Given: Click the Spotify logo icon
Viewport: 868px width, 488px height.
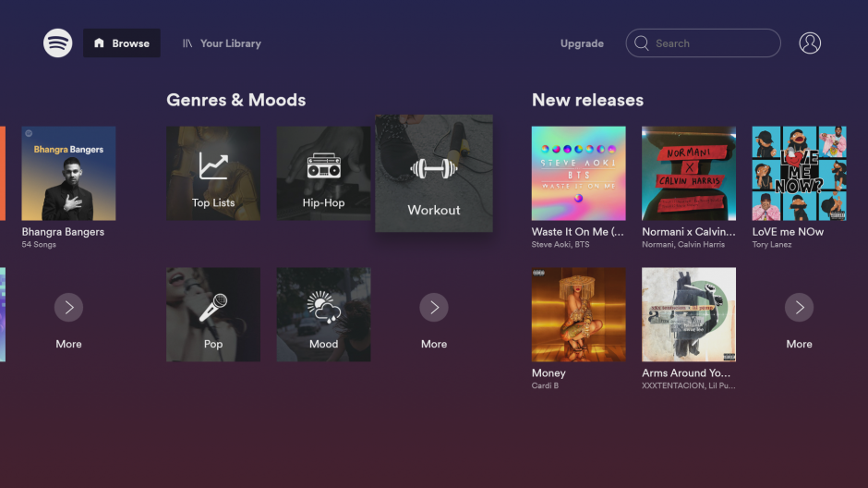Looking at the screenshot, I should tap(57, 43).
